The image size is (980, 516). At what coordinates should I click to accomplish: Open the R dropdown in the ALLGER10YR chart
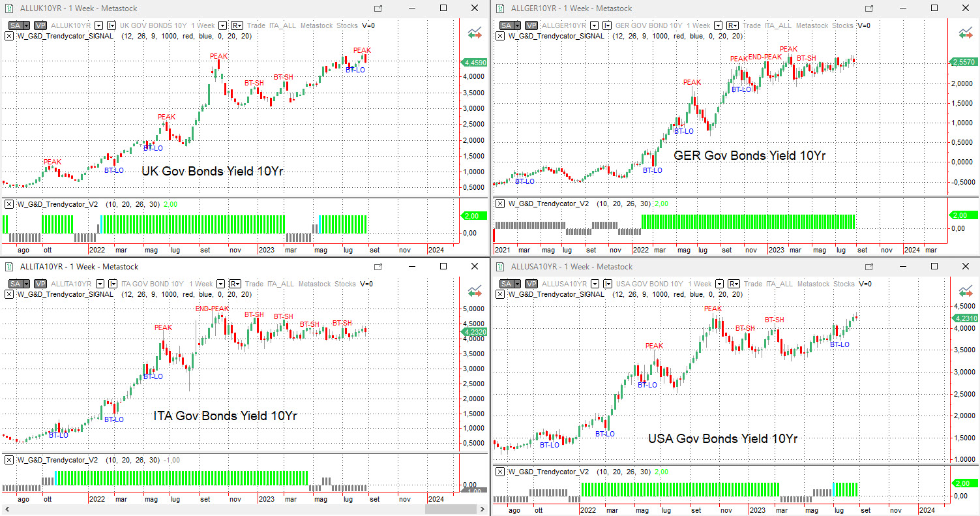click(x=733, y=25)
